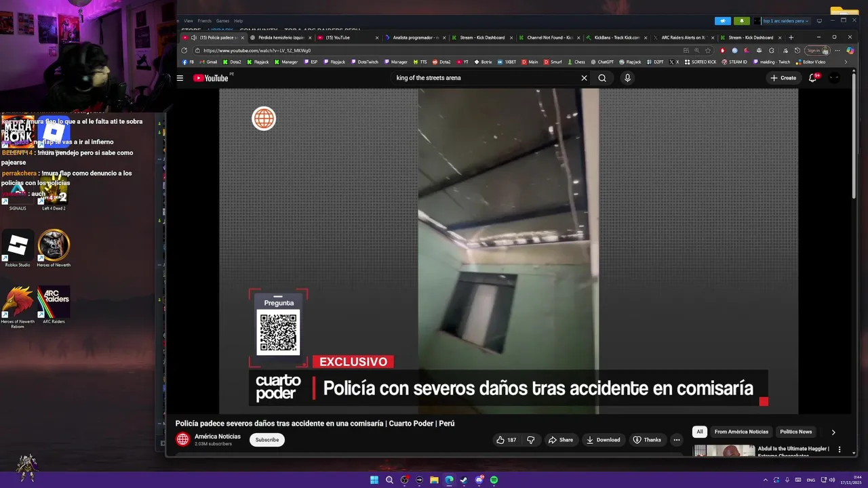Viewport: 868px width, 488px height.
Task: Select the Politics News chip
Action: pyautogui.click(x=795, y=432)
